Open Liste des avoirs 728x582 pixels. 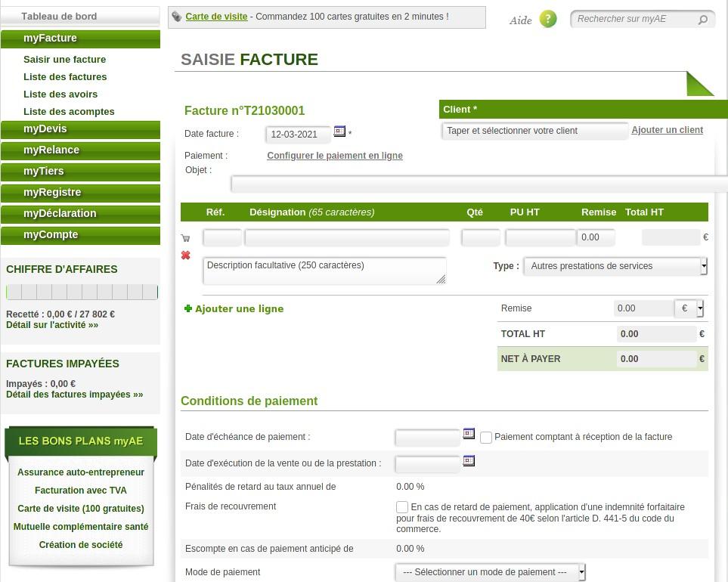(60, 94)
